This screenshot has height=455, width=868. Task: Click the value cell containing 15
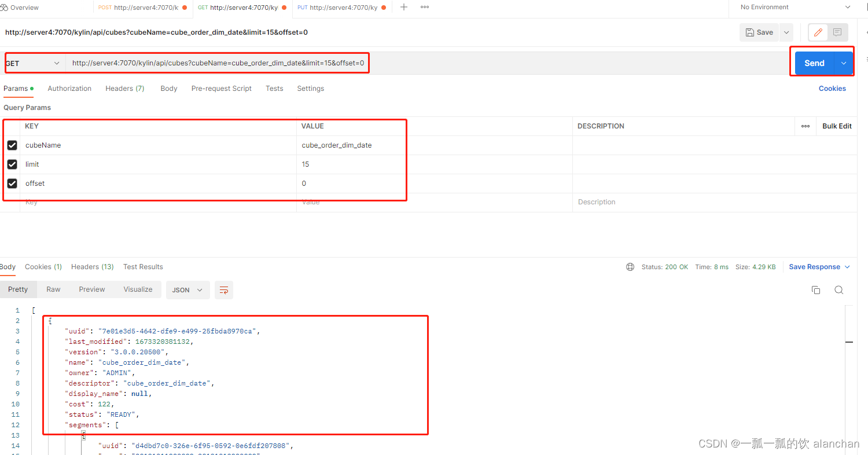[435, 164]
